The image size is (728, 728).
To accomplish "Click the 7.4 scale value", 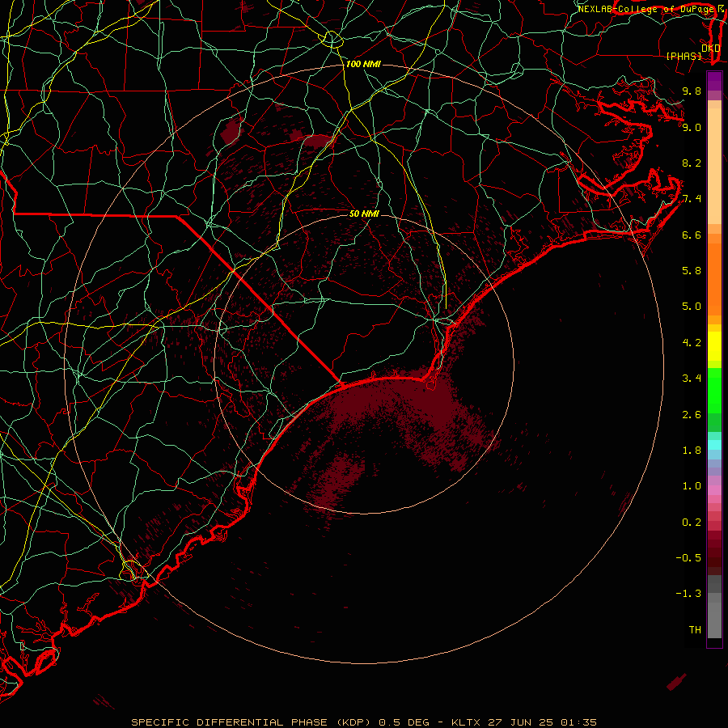I will pos(692,199).
